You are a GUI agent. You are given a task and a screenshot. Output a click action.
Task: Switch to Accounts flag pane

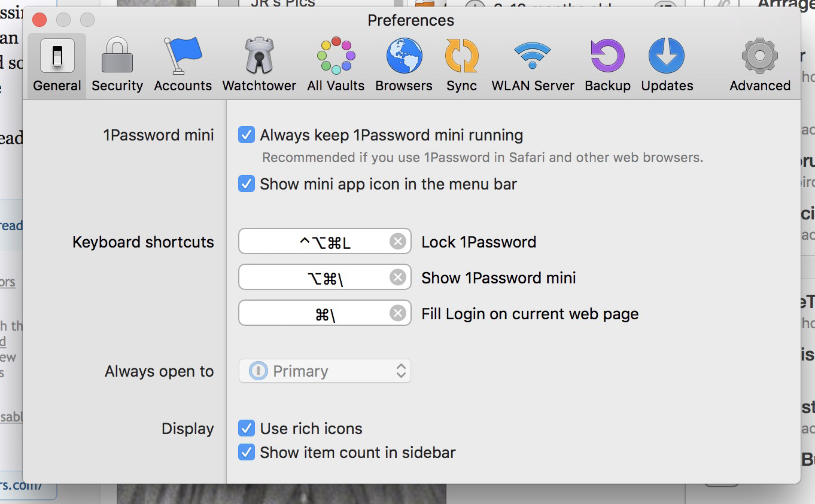click(x=183, y=66)
